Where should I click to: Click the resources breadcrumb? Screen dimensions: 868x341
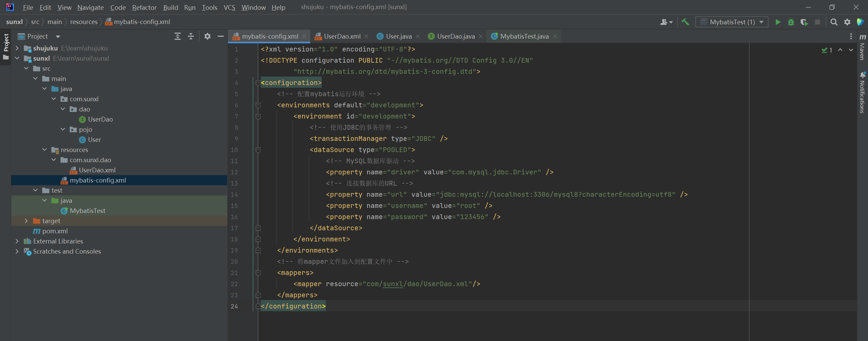click(84, 22)
